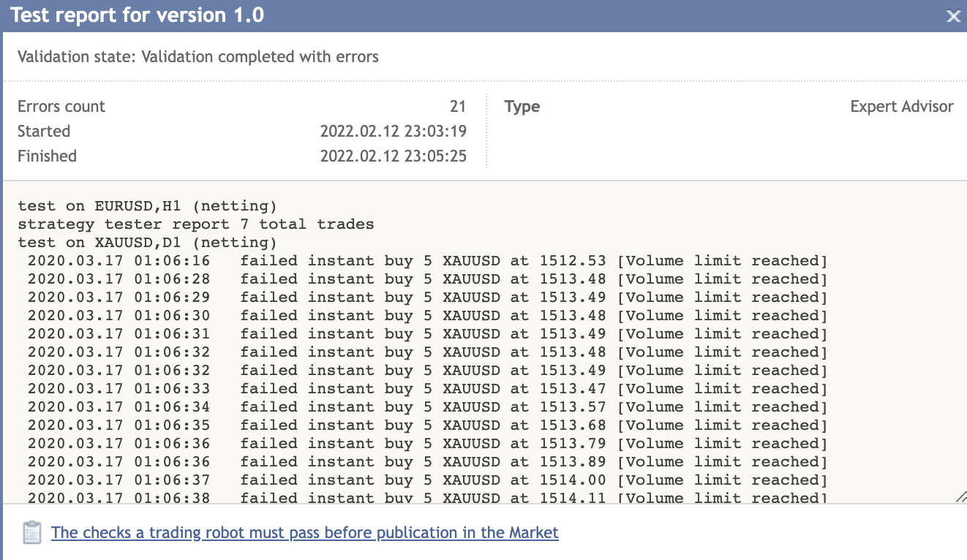This screenshot has width=967, height=560.
Task: Click the log entry priced at 1513.79
Action: (427, 444)
